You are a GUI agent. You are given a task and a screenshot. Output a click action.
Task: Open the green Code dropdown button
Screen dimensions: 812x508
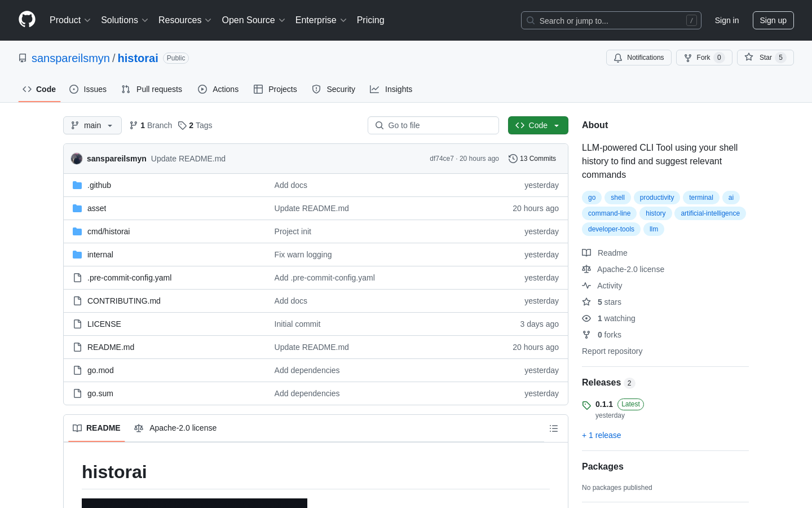[538, 125]
